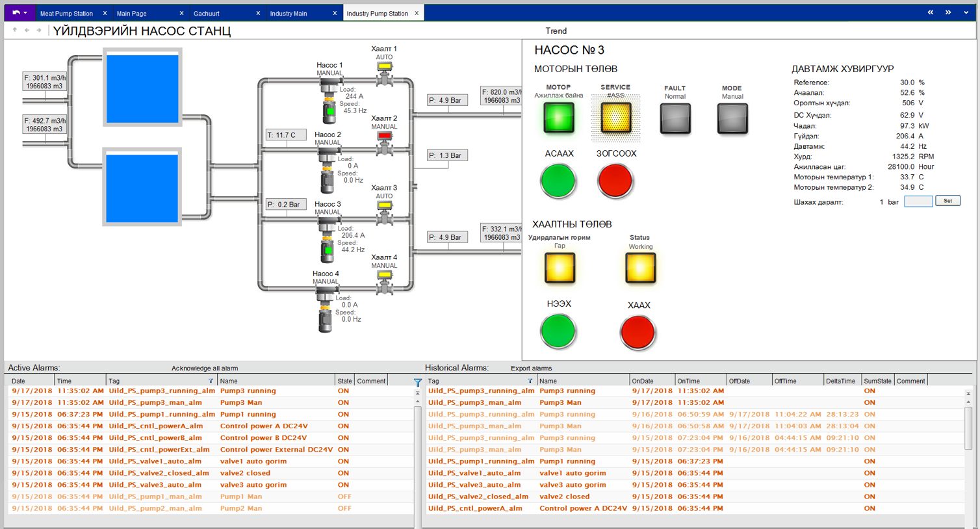Close the Industry Pump Station tab

pos(417,13)
